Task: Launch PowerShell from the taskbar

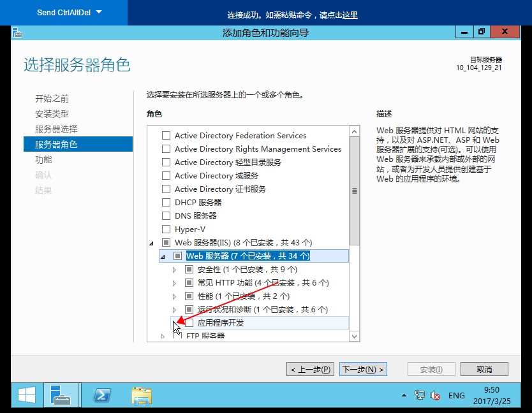Action: pos(102,395)
